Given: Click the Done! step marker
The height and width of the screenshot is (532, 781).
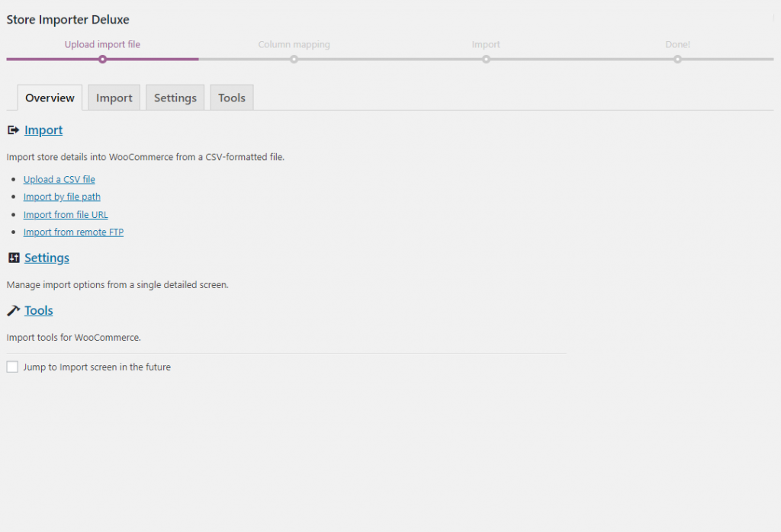Looking at the screenshot, I should [x=677, y=59].
